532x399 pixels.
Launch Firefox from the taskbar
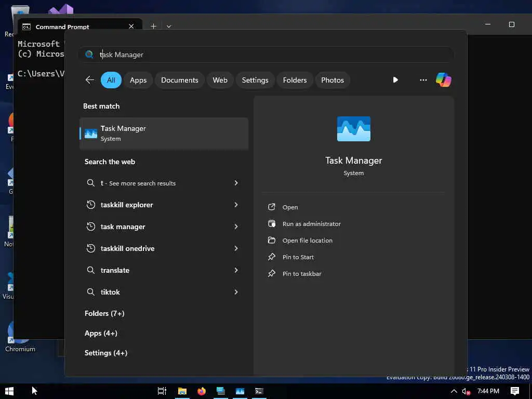(x=202, y=391)
